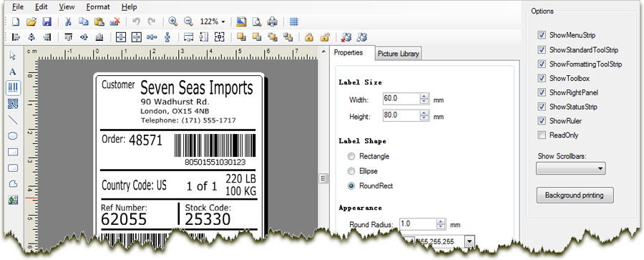The width and height of the screenshot is (644, 260).
Task: Open print preview
Action: coord(257,21)
